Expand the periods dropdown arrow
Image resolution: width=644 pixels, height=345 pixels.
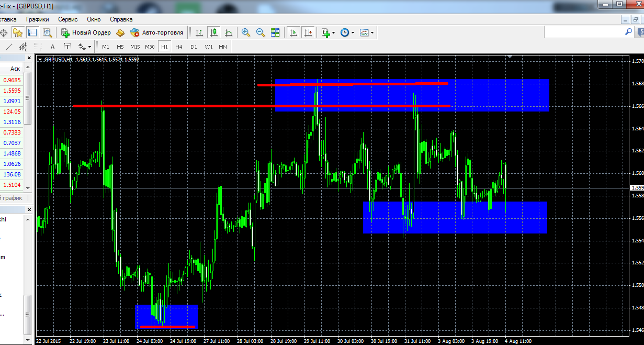click(353, 32)
